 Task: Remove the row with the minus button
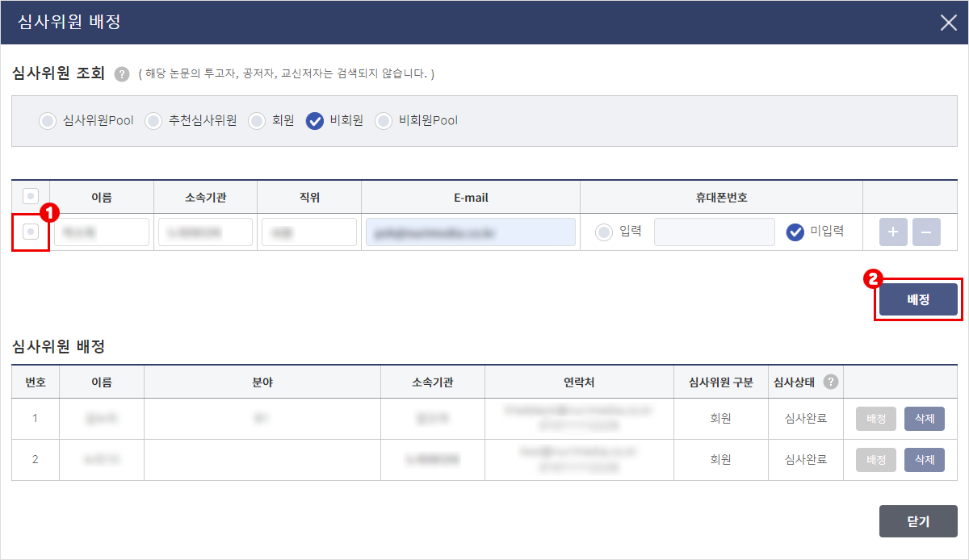tap(926, 232)
